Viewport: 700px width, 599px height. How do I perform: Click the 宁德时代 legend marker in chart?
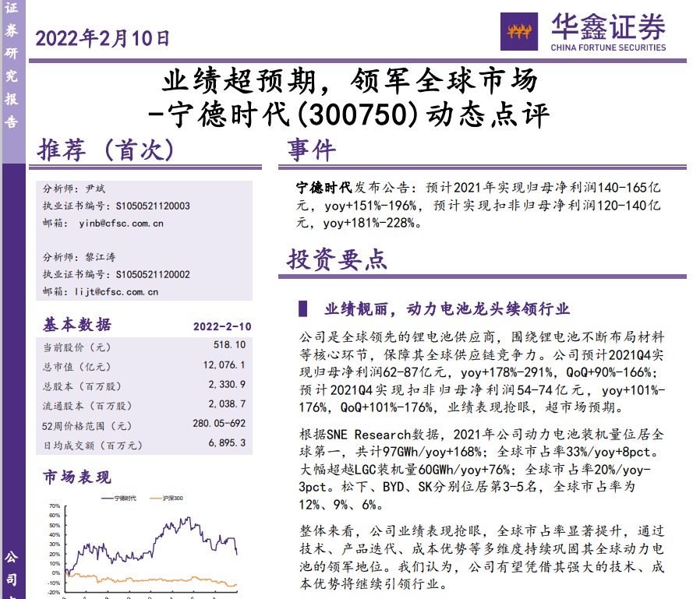tap(104, 498)
